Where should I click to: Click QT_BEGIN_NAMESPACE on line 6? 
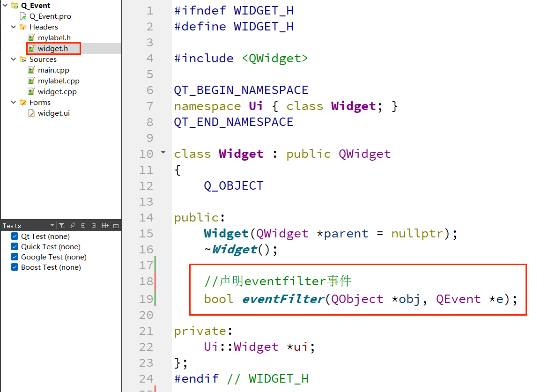241,90
